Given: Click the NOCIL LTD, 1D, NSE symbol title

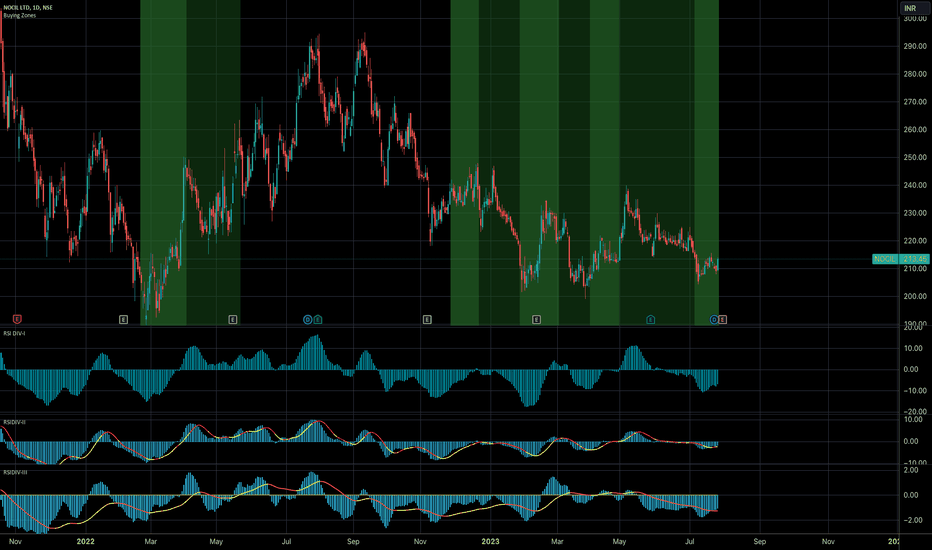Looking at the screenshot, I should [28, 7].
